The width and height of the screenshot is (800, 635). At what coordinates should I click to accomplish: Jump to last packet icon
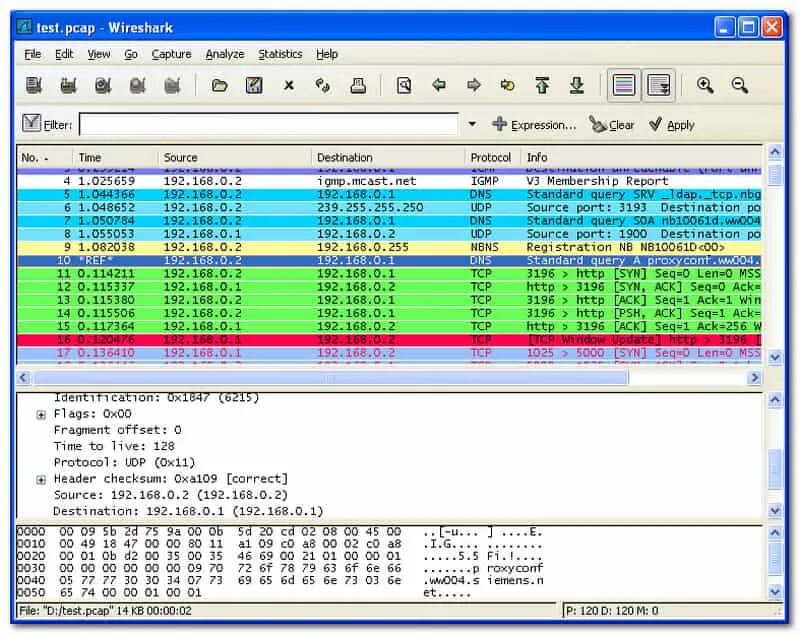[577, 85]
